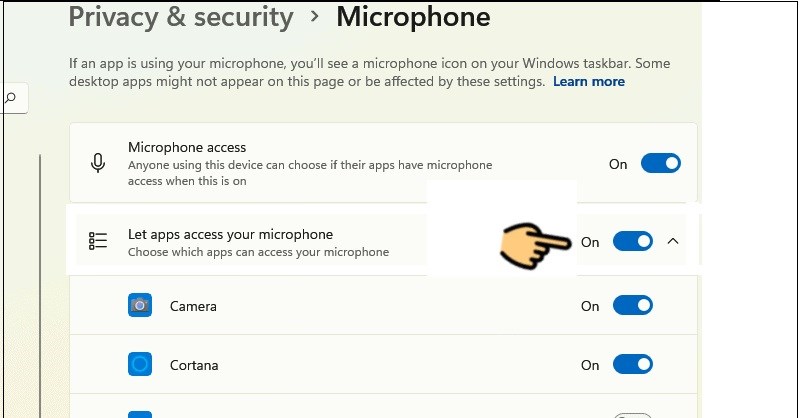
Task: Turn off the Microphone access toggle
Action: click(x=660, y=163)
